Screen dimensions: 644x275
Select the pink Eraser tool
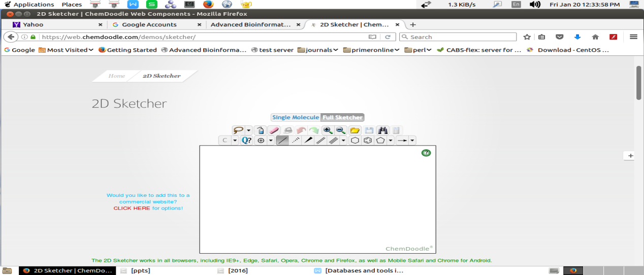[x=274, y=130]
